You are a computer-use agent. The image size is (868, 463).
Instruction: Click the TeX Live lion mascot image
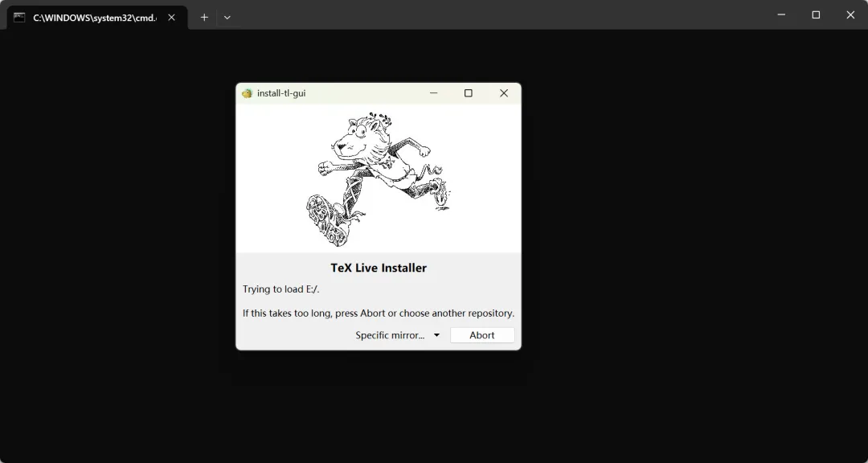click(x=379, y=179)
